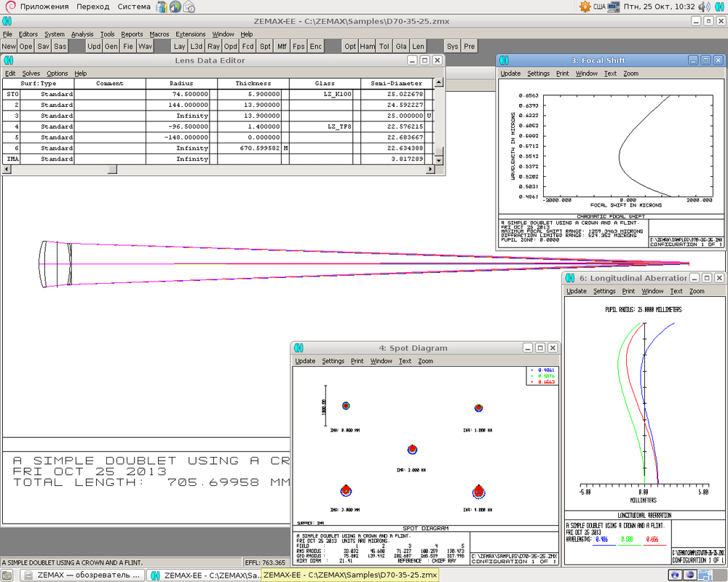The height and width of the screenshot is (582, 728).
Task: Open the Приложения menu in top panel
Action: [x=44, y=7]
